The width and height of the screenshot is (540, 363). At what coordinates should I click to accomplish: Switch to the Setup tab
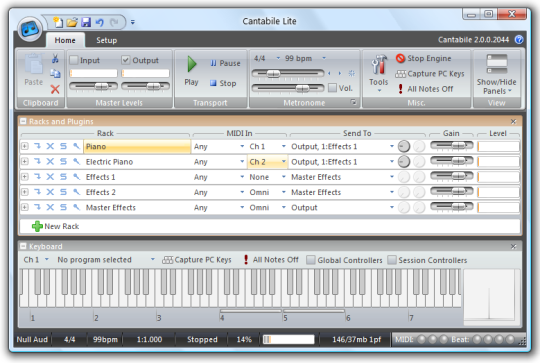pos(106,40)
